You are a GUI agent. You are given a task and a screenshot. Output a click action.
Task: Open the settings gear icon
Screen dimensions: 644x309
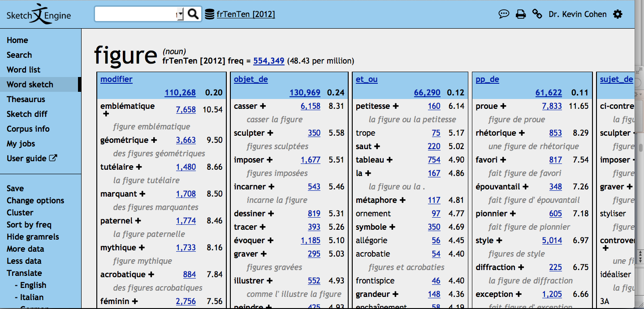tap(618, 14)
